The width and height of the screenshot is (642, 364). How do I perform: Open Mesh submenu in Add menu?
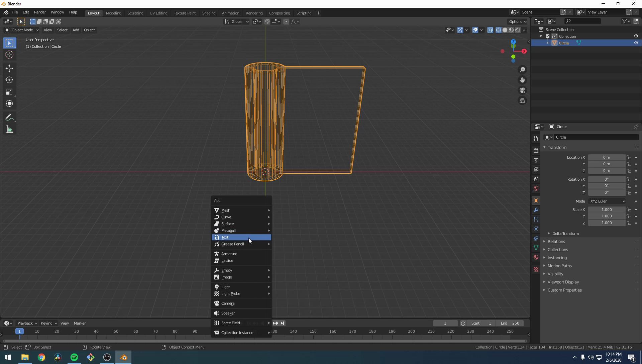tap(241, 210)
